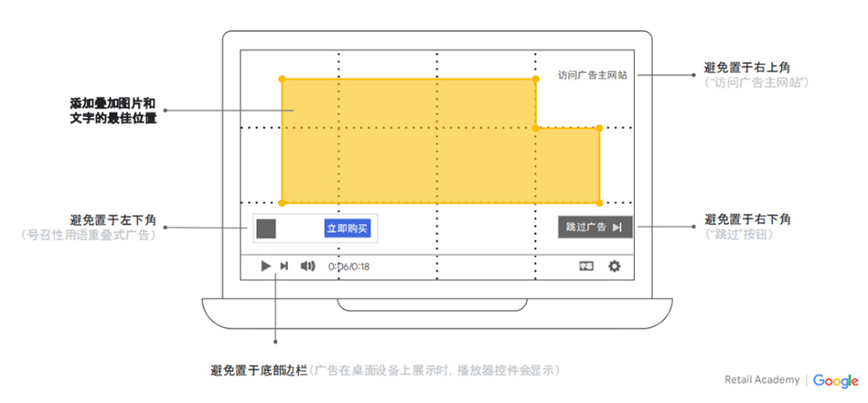868x403 pixels.
Task: Click the next-video icon beside play
Action: click(284, 266)
